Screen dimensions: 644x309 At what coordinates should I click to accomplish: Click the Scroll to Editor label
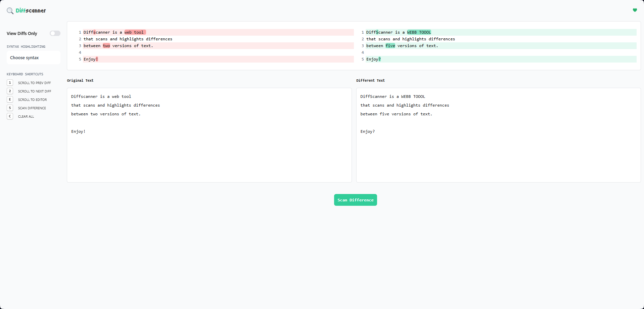pos(33,100)
